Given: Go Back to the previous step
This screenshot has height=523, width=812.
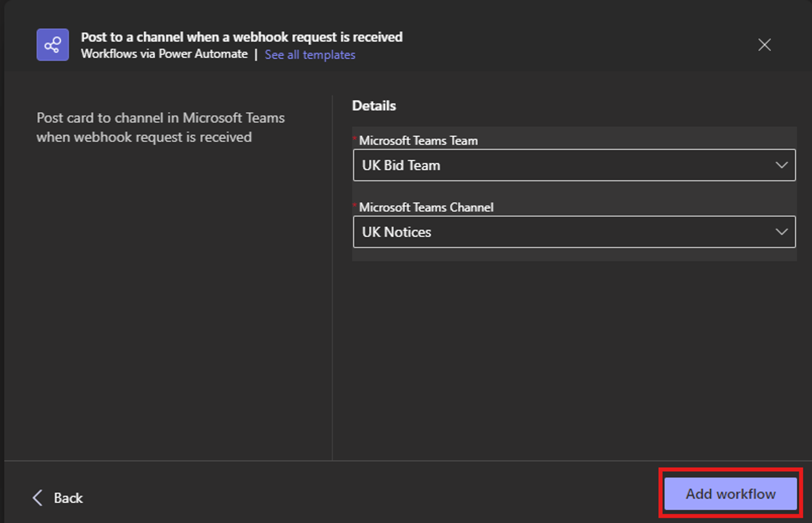Looking at the screenshot, I should pyautogui.click(x=68, y=498).
